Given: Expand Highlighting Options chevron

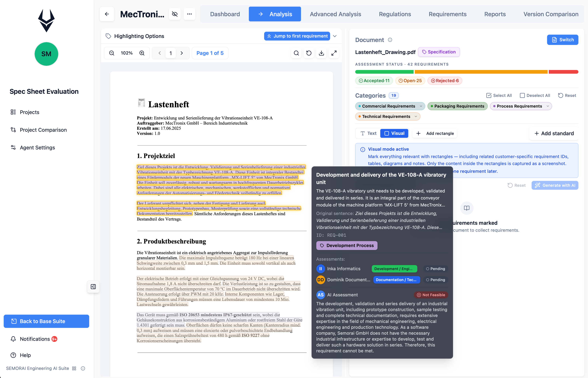Looking at the screenshot, I should tap(335, 36).
